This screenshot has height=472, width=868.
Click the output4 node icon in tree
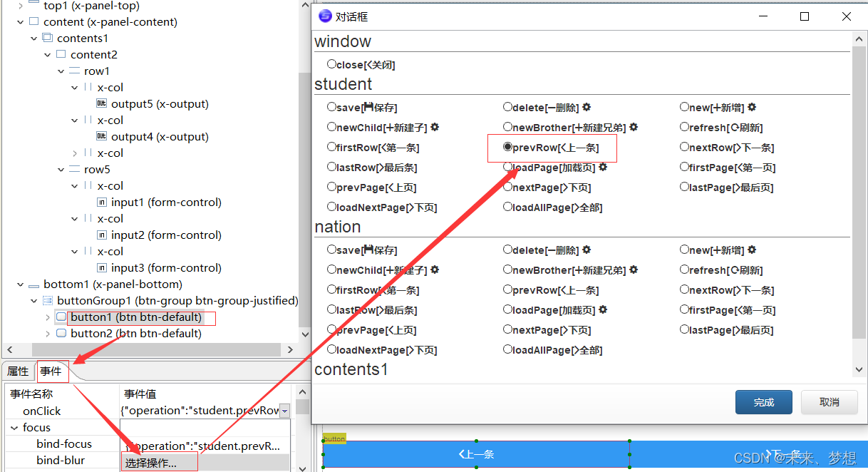pos(101,136)
